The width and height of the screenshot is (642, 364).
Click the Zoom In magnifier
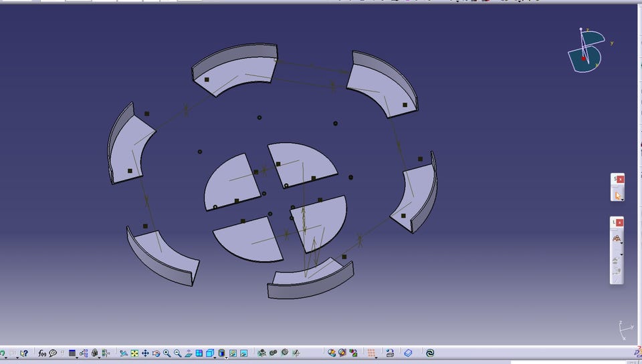(x=167, y=353)
